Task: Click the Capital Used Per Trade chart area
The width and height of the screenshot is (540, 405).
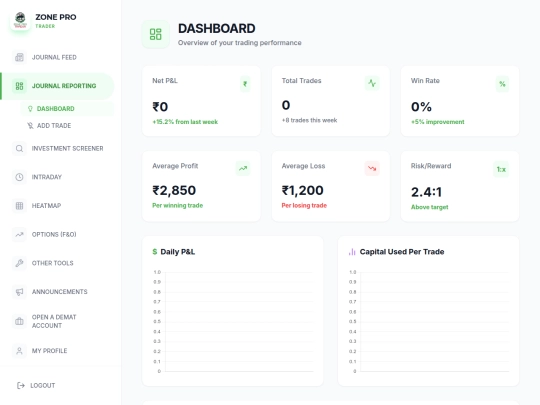Action: click(x=429, y=322)
